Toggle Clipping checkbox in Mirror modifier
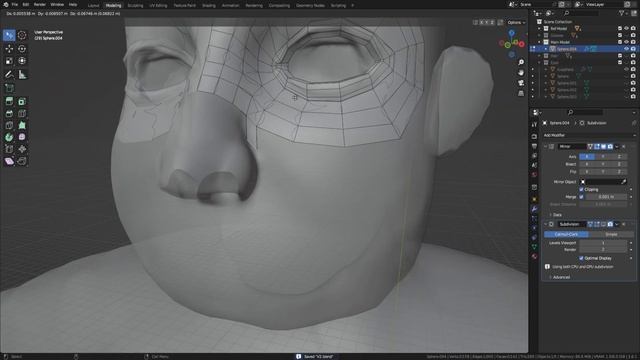Viewport: 640px width, 360px height. coord(581,189)
